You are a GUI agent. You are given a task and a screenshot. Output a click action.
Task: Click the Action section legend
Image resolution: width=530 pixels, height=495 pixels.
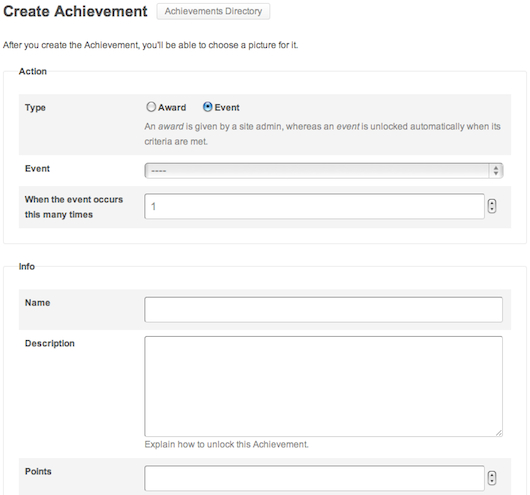[33, 71]
